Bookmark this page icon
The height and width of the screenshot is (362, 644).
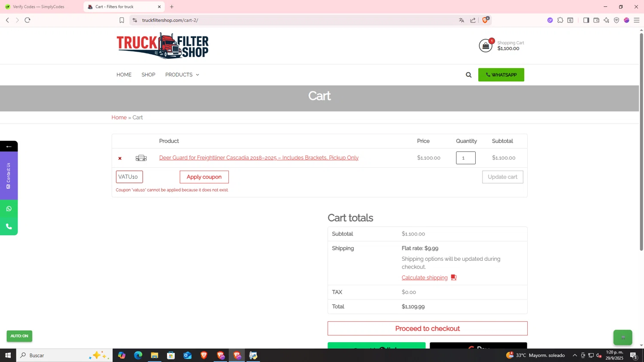click(122, 20)
